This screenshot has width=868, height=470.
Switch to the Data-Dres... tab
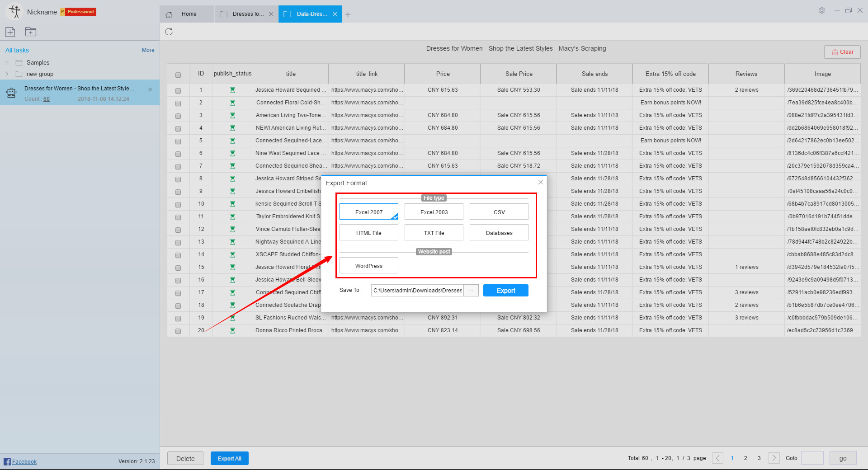click(x=310, y=14)
